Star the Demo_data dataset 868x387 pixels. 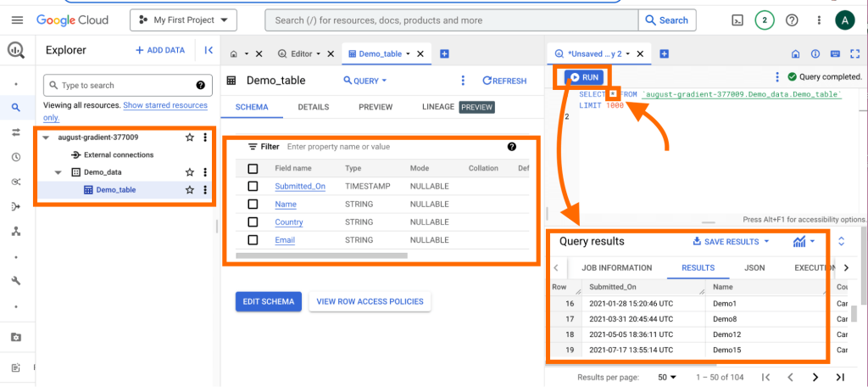(190, 172)
